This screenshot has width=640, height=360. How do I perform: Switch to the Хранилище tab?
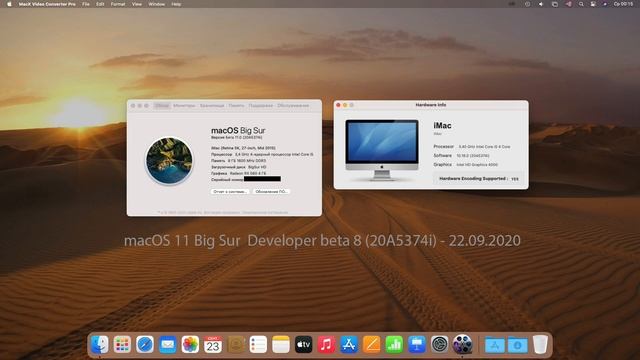[212, 106]
